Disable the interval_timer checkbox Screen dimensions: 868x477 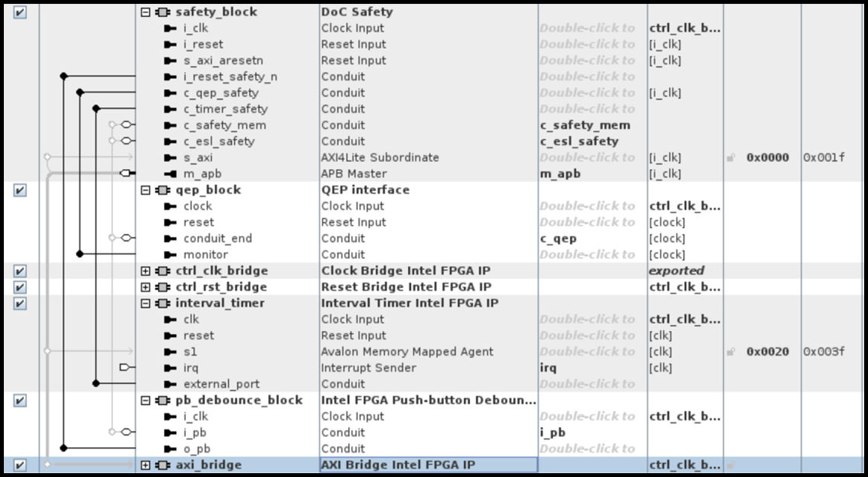point(20,303)
